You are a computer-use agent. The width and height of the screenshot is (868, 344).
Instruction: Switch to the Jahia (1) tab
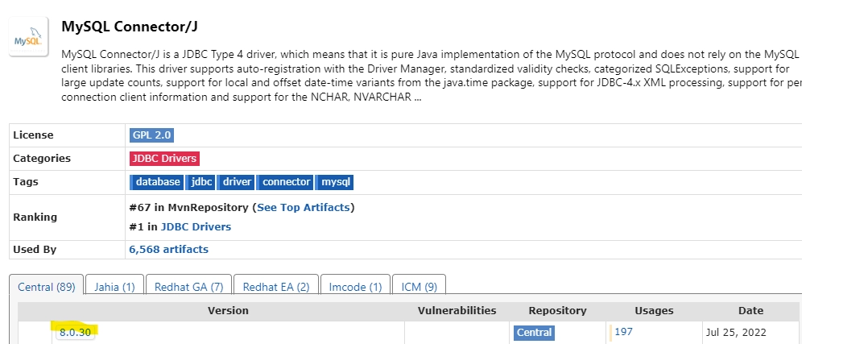114,287
